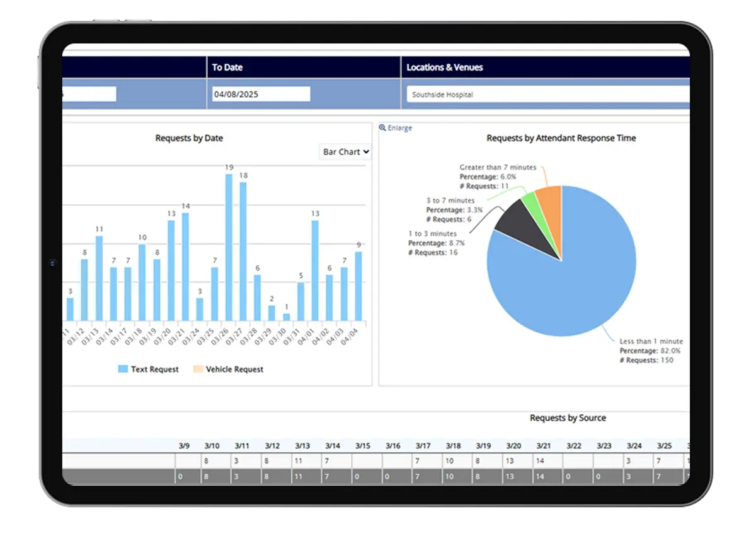
Task: Toggle the Vehicle Request legend swatch
Action: pos(198,369)
